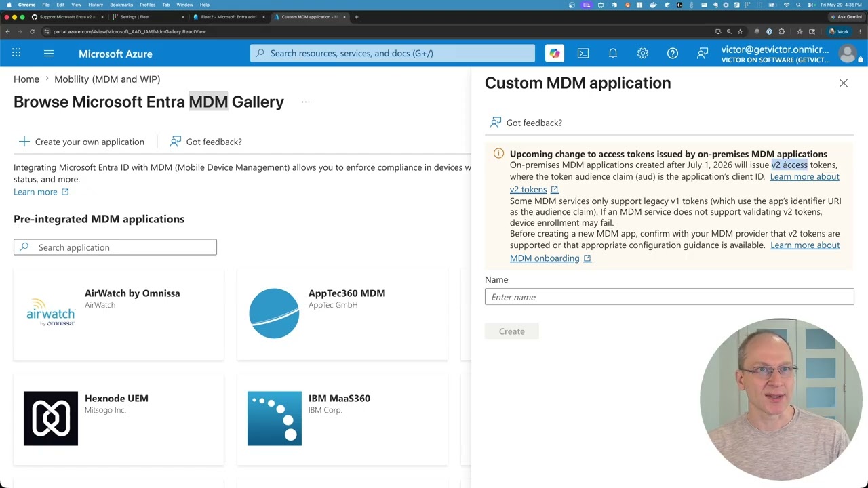Click the AirWatch by Omnissa logo

51,312
